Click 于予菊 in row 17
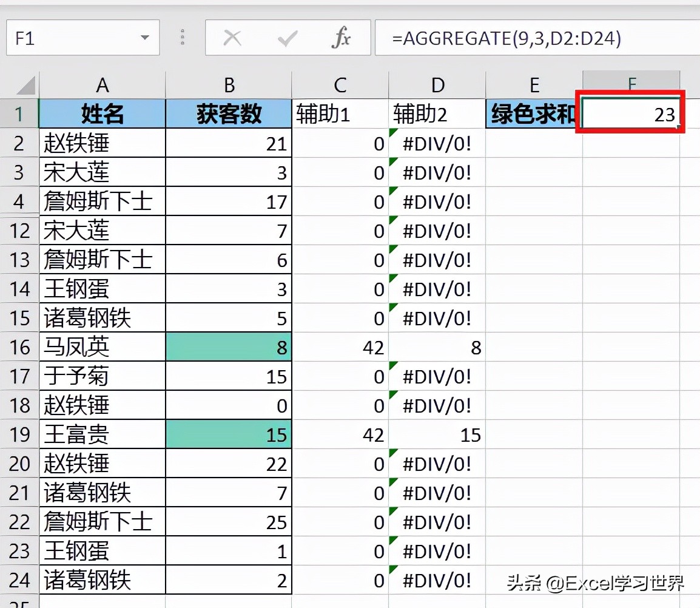700x608 pixels. (103, 376)
